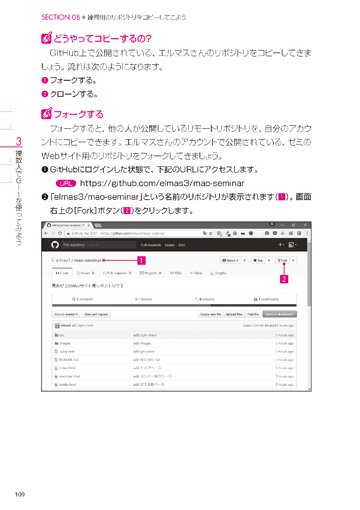The height and width of the screenshot is (510, 360).
Task: Click the Fork button
Action: tap(283, 260)
